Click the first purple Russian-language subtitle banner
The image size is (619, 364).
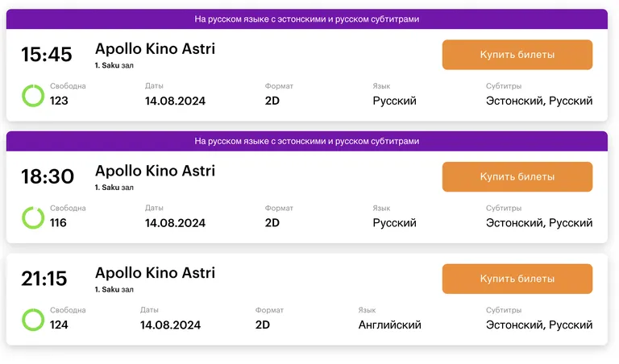pyautogui.click(x=307, y=19)
